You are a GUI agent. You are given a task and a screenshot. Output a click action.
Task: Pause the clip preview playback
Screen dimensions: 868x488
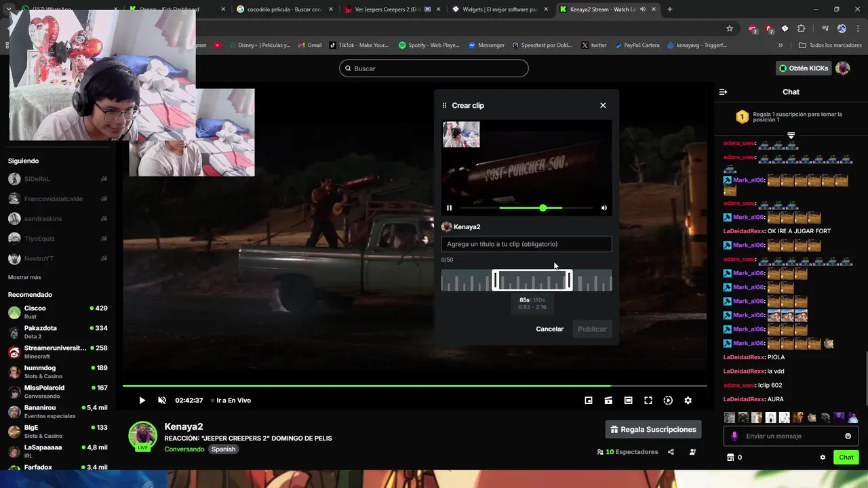449,208
